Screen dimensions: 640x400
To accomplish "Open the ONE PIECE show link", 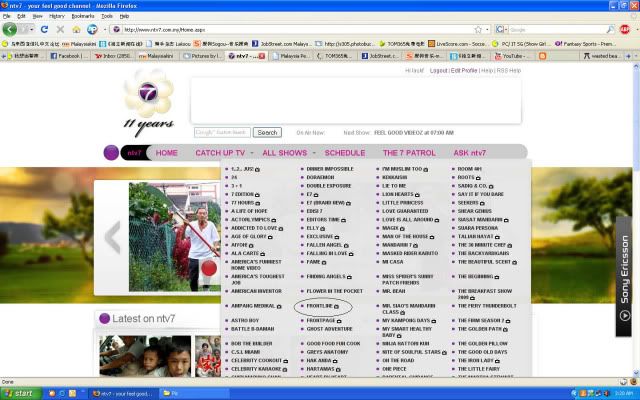I will click(x=394, y=369).
